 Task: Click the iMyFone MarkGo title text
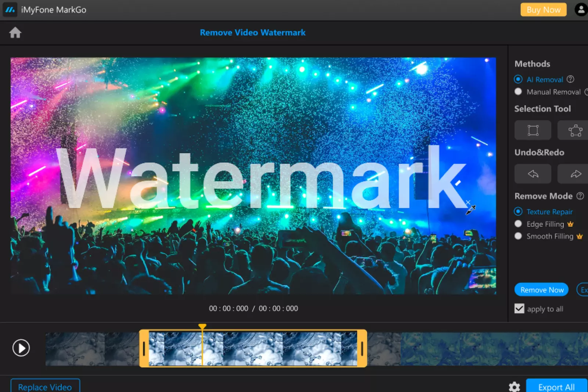[54, 10]
